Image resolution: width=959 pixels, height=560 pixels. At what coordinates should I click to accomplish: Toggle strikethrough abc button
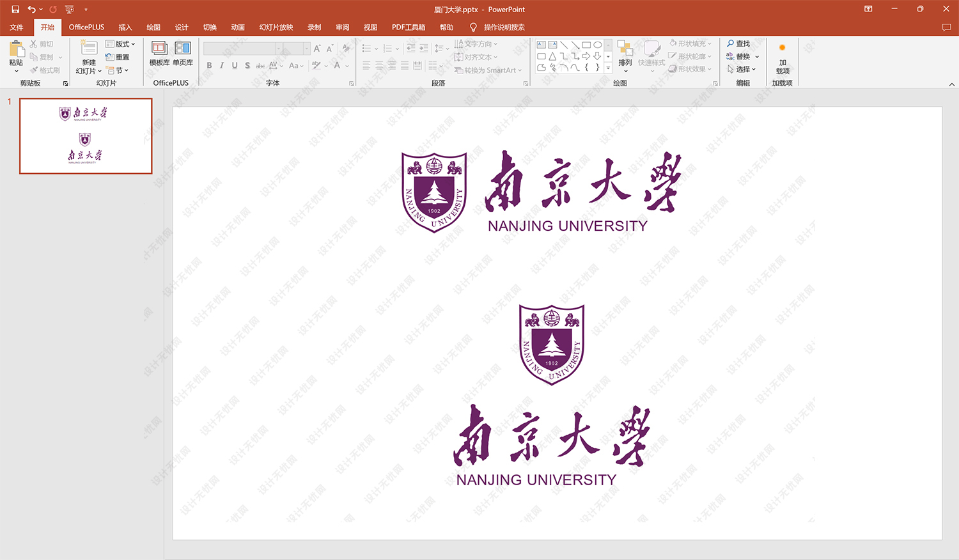[x=260, y=65]
